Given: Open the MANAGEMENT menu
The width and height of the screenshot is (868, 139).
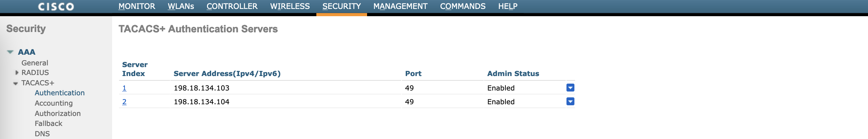Looking at the screenshot, I should coord(400,6).
